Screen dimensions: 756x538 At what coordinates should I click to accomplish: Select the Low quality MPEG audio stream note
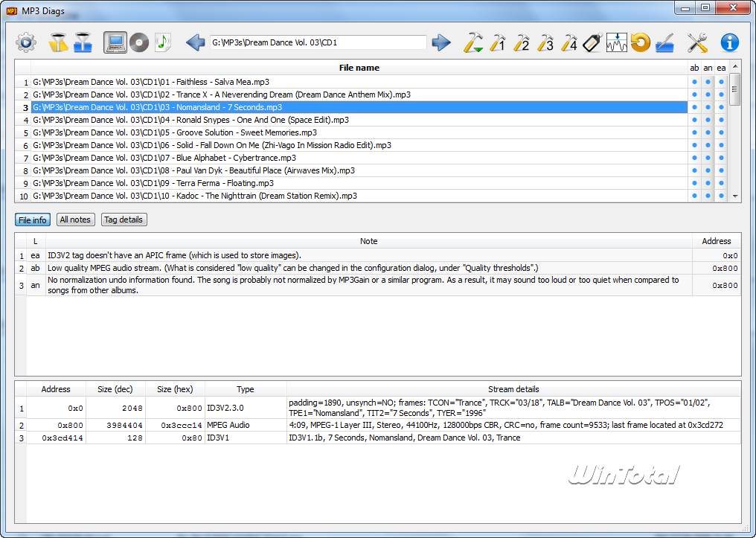[x=369, y=268]
